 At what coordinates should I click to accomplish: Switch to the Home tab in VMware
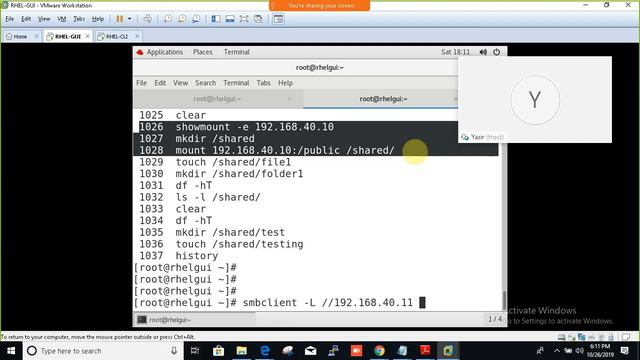pyautogui.click(x=17, y=36)
